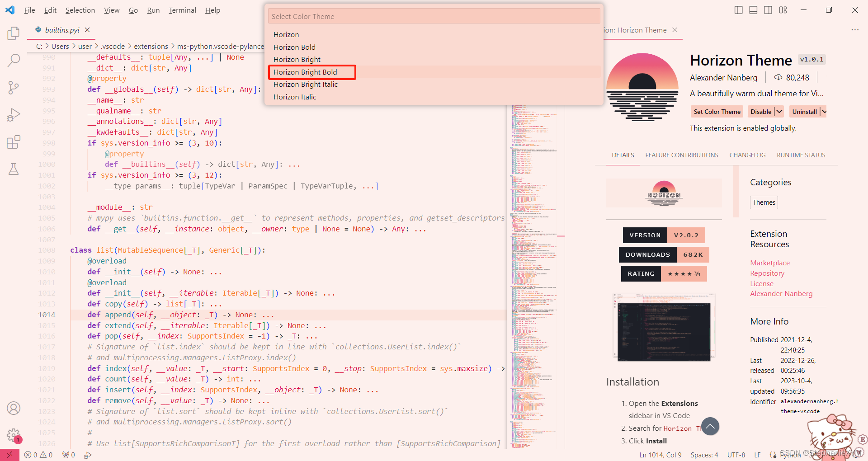
Task: Click the Themes category tag
Action: (764, 202)
